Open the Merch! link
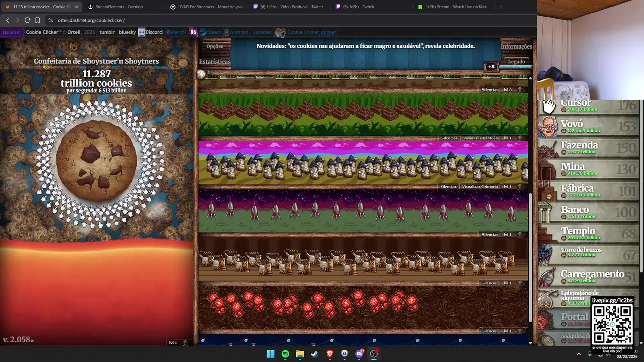 [x=176, y=32]
